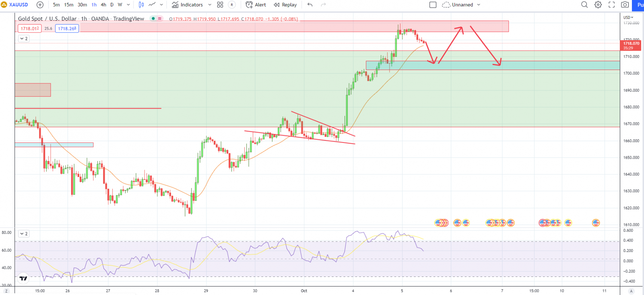Open the USD currency dropdown
Viewport: 644px width, 295px height.
(x=628, y=17)
